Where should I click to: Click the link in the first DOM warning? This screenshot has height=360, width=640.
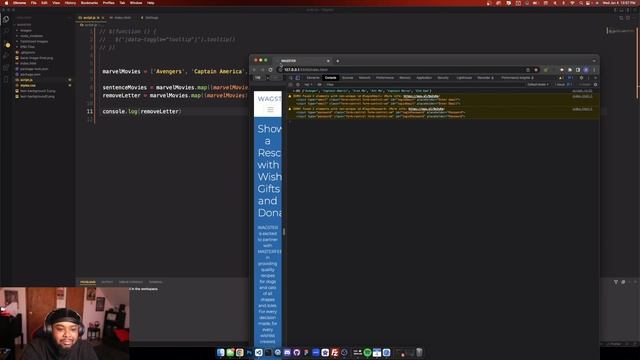(x=421, y=96)
